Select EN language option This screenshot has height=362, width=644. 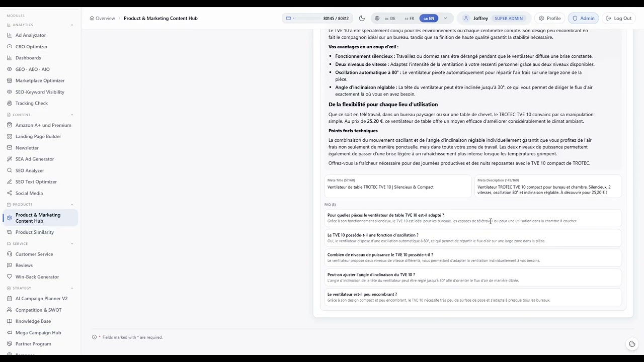pyautogui.click(x=429, y=19)
